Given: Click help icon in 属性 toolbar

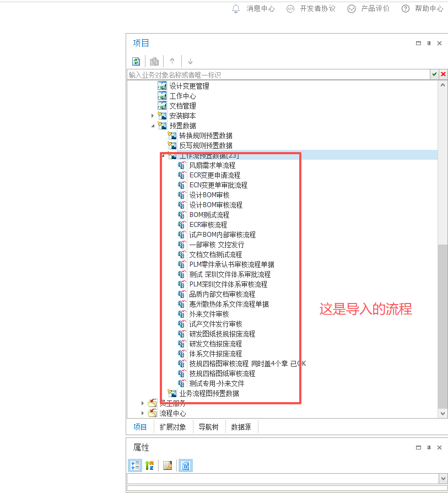Looking at the screenshot, I should (186, 465).
